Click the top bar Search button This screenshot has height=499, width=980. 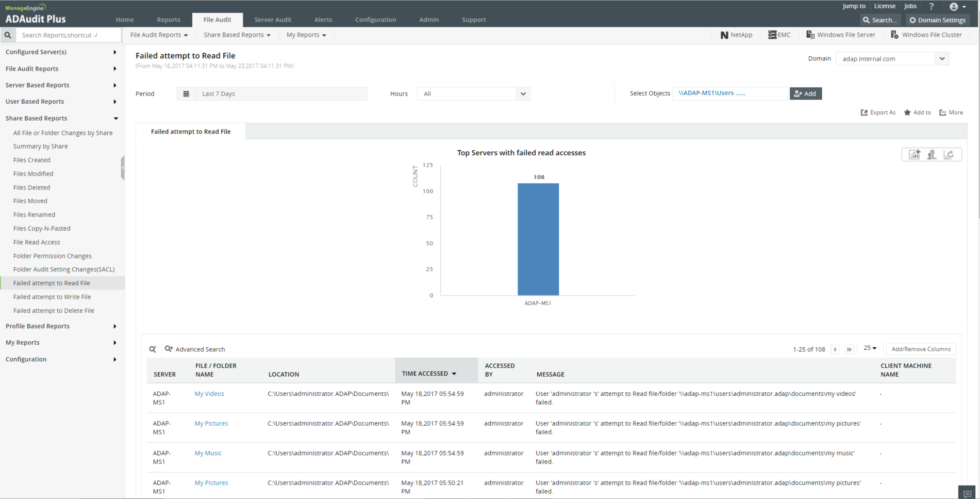tap(880, 20)
